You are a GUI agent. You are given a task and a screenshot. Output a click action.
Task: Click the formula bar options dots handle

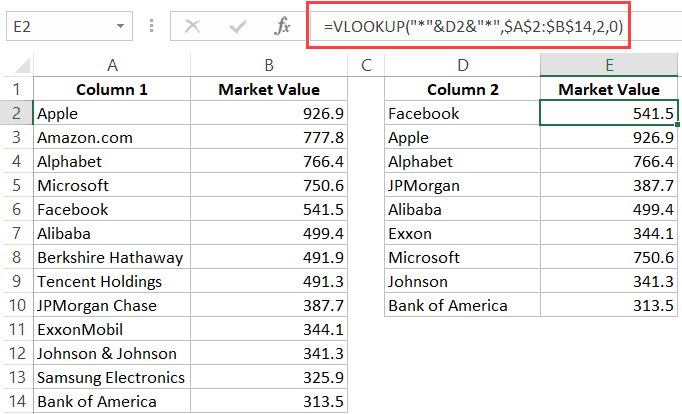(151, 26)
